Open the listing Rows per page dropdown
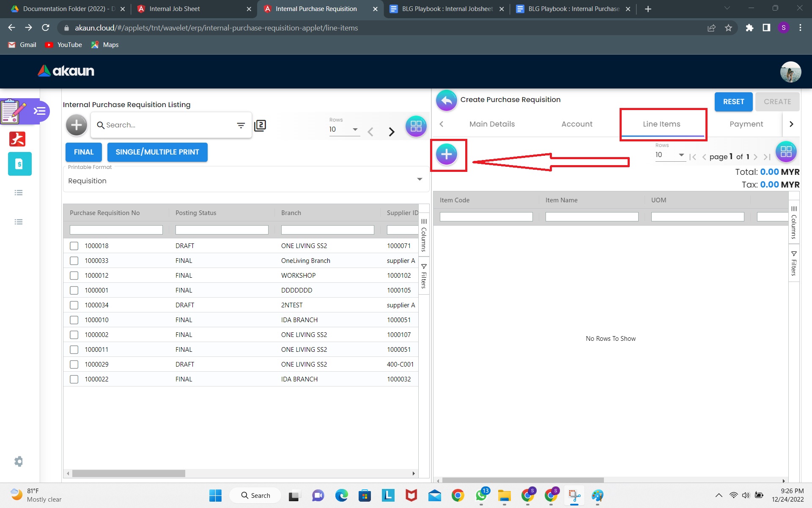This screenshot has height=508, width=812. (x=355, y=130)
